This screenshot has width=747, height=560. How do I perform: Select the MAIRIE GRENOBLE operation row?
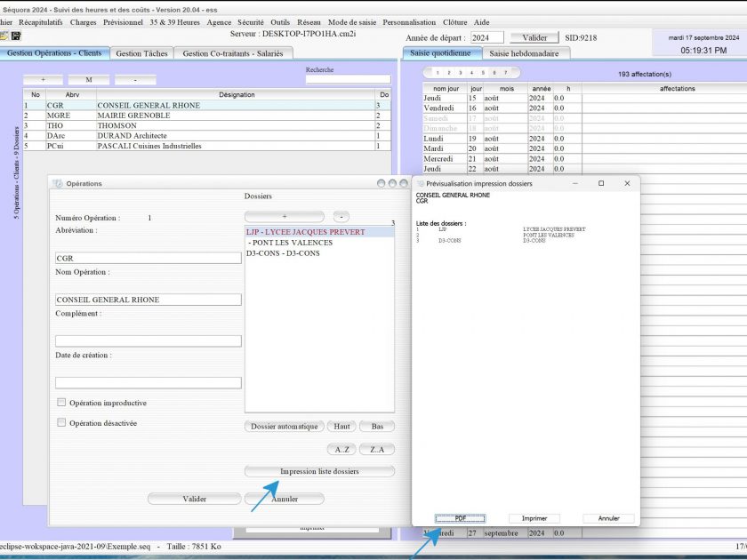206,116
